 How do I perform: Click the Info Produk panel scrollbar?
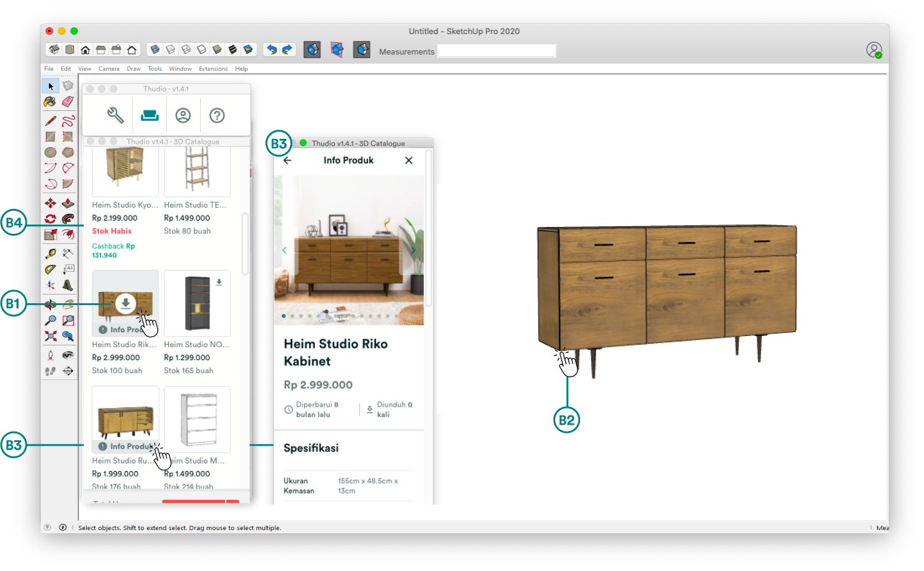click(428, 228)
